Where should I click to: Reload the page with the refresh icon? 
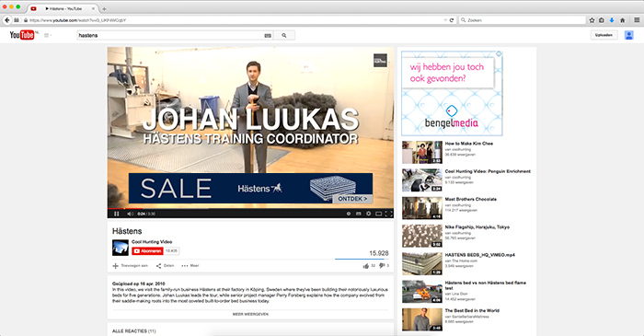tap(452, 20)
